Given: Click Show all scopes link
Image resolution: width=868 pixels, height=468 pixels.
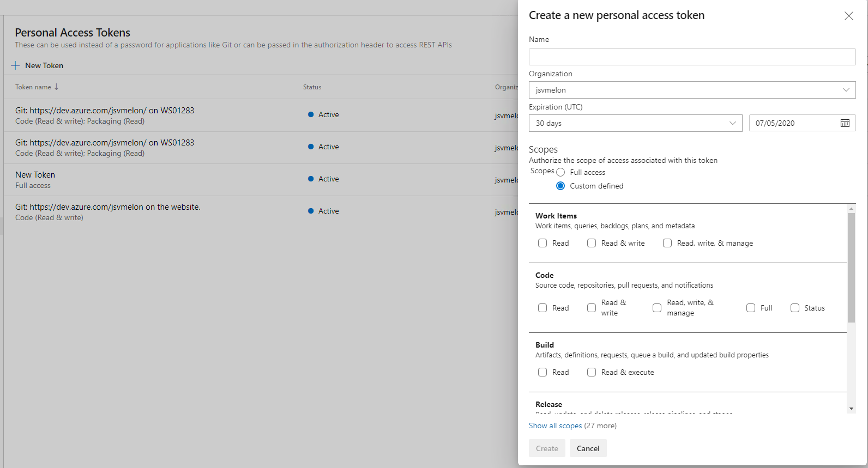Looking at the screenshot, I should coord(555,426).
